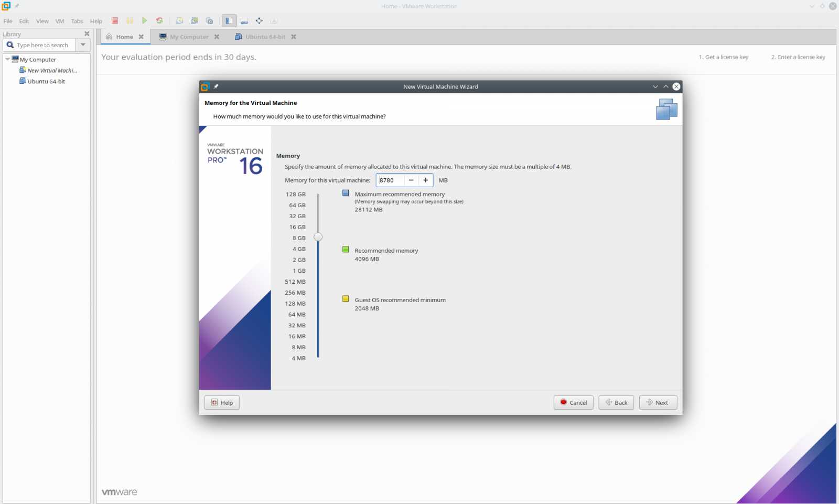Close the My Computer tab
This screenshot has width=839, height=504.
(x=217, y=37)
